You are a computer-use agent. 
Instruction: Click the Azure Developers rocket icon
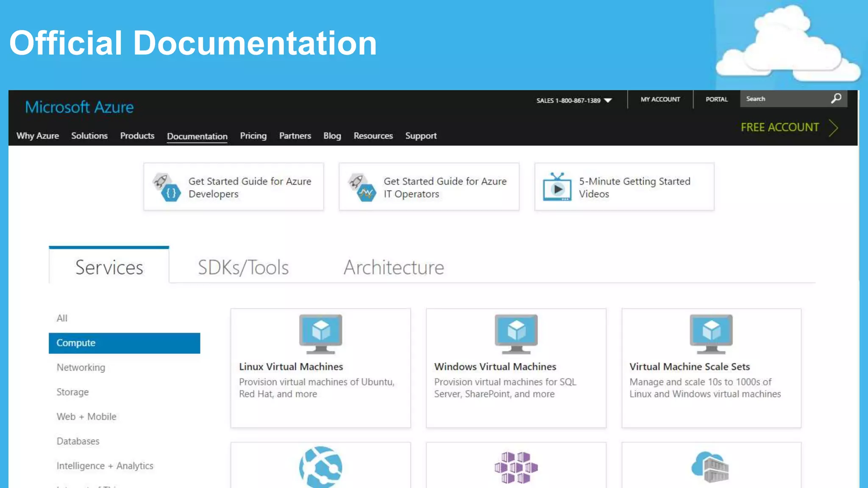(167, 187)
